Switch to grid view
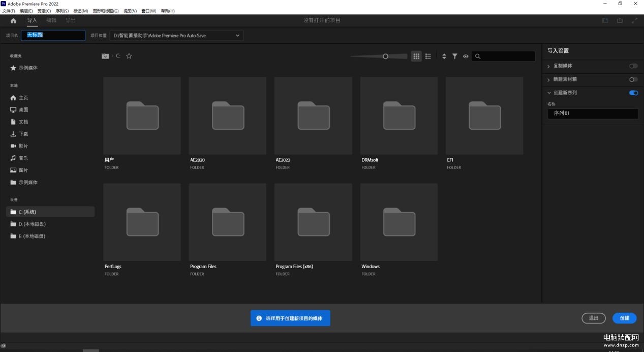This screenshot has height=352, width=644. (x=416, y=56)
